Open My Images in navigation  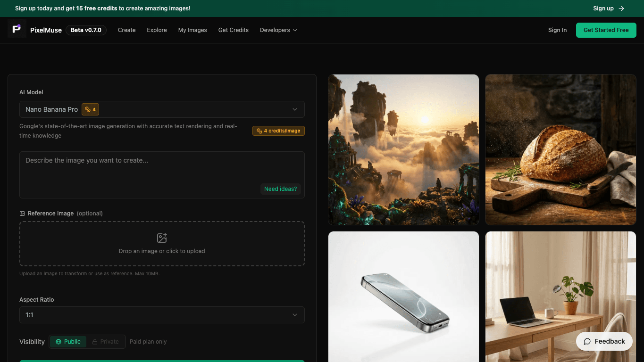(x=192, y=30)
